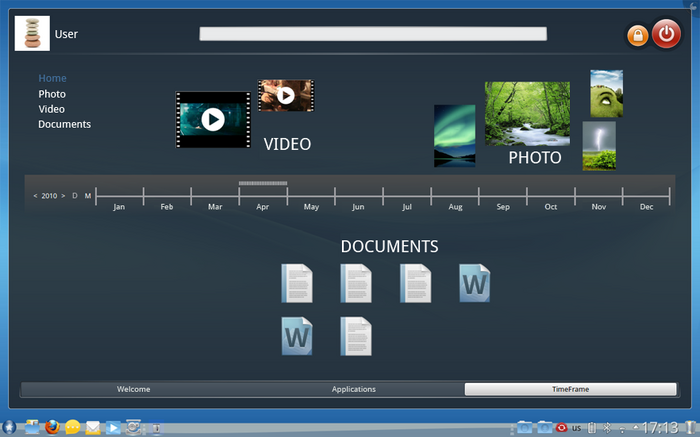
Task: Open the Word document in top row
Action: point(475,283)
